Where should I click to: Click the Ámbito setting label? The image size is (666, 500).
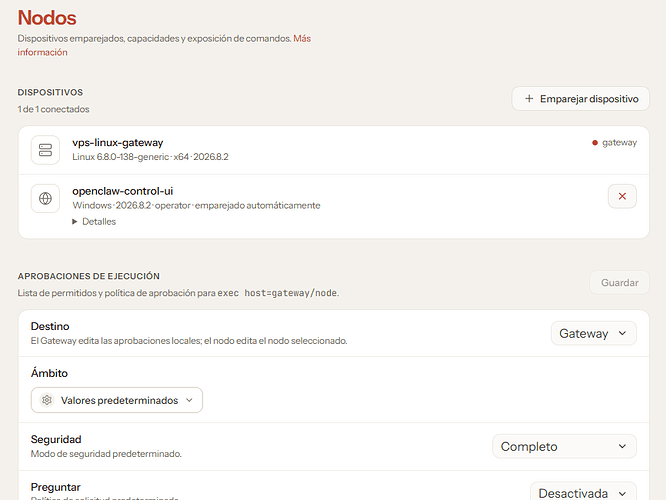pyautogui.click(x=49, y=373)
